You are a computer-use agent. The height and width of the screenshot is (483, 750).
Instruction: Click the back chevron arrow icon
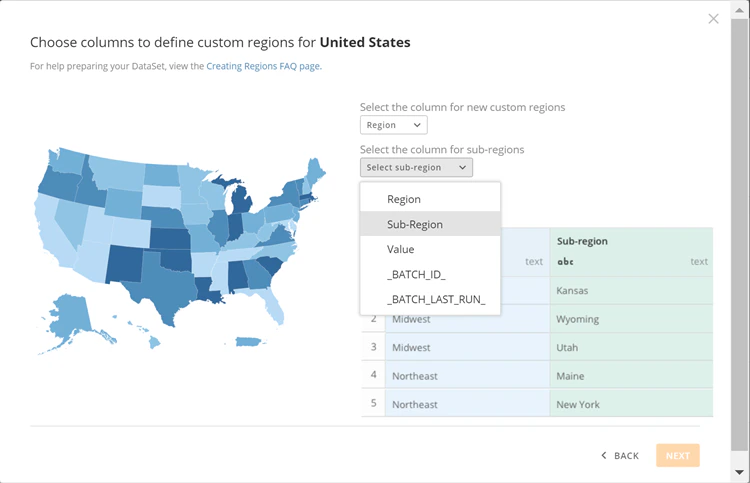pos(604,455)
